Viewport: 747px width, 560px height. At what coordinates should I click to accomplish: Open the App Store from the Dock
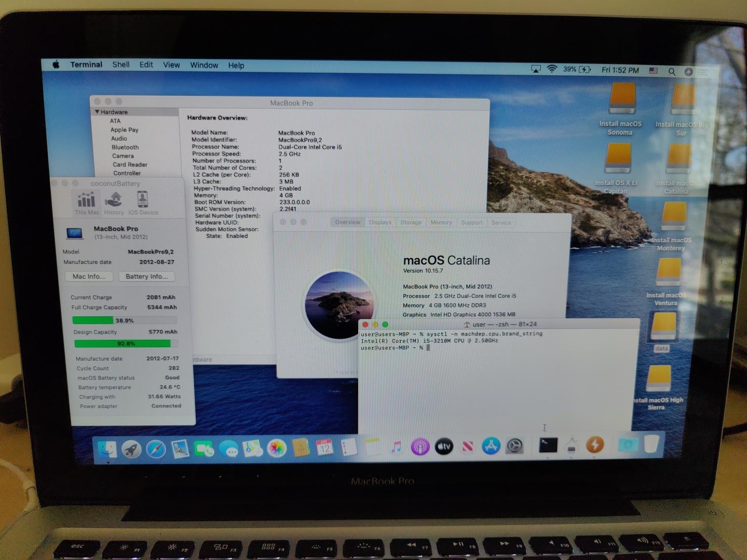(x=491, y=446)
